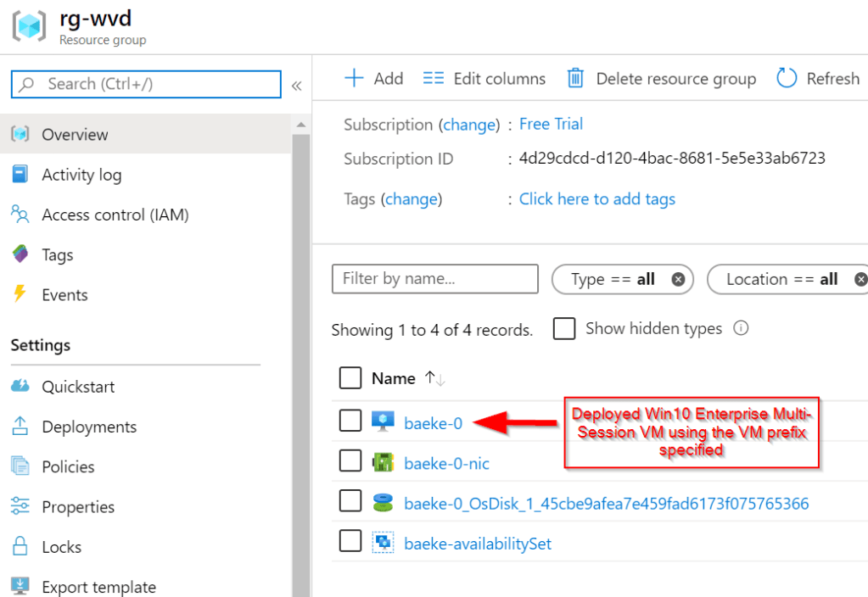Tick the checkbox for baeke-0 VM

(350, 421)
